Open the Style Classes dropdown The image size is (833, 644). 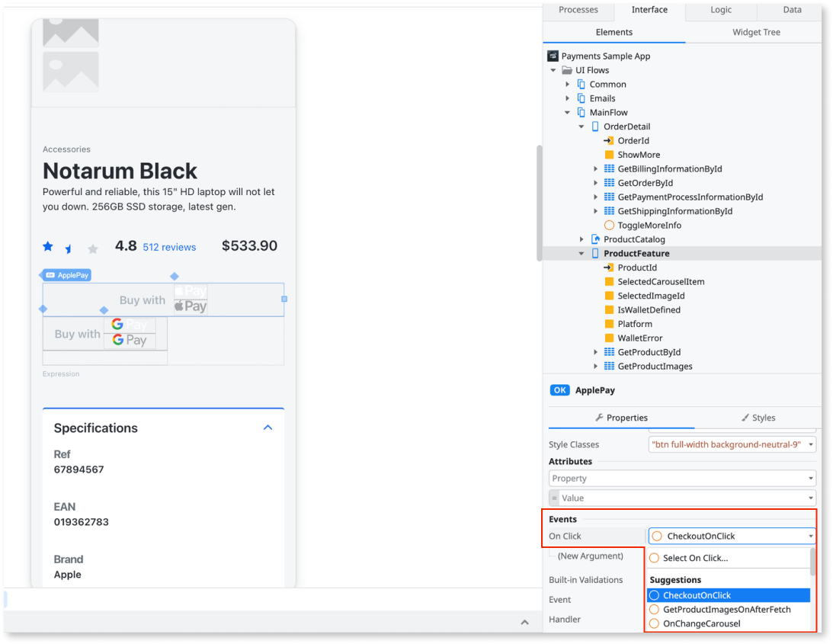810,444
